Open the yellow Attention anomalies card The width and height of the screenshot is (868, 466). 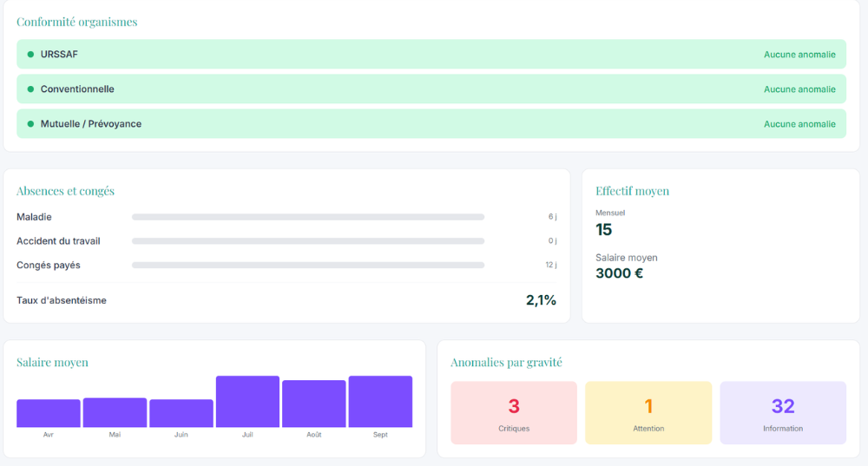pyautogui.click(x=648, y=413)
